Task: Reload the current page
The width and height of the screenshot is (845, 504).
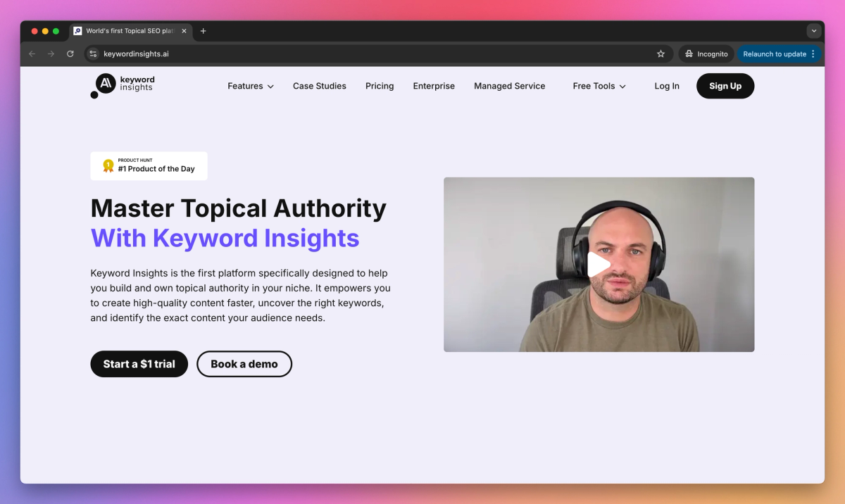Action: [x=70, y=53]
